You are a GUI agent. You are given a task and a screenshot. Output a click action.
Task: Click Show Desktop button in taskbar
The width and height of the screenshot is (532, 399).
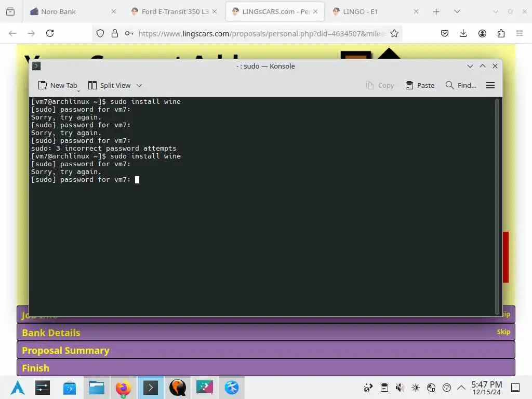pyautogui.click(x=515, y=388)
